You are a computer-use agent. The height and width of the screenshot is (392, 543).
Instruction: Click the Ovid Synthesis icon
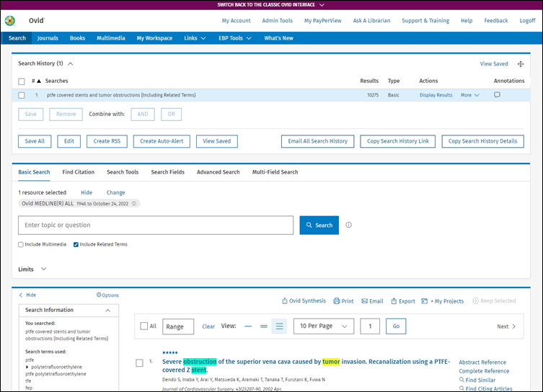[x=285, y=301]
